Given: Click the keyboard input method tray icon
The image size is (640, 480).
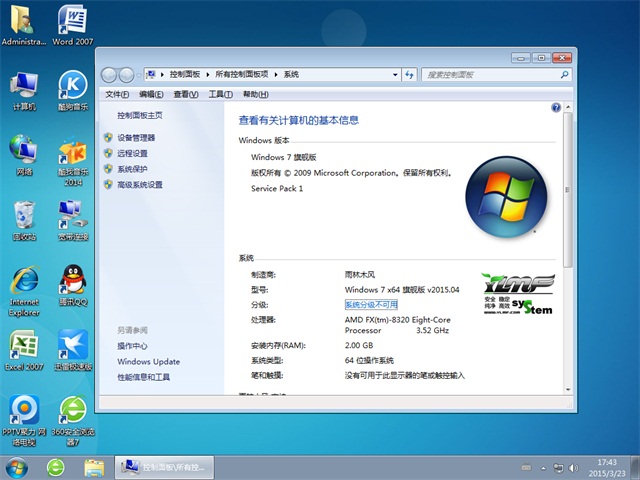Looking at the screenshot, I should (x=527, y=468).
